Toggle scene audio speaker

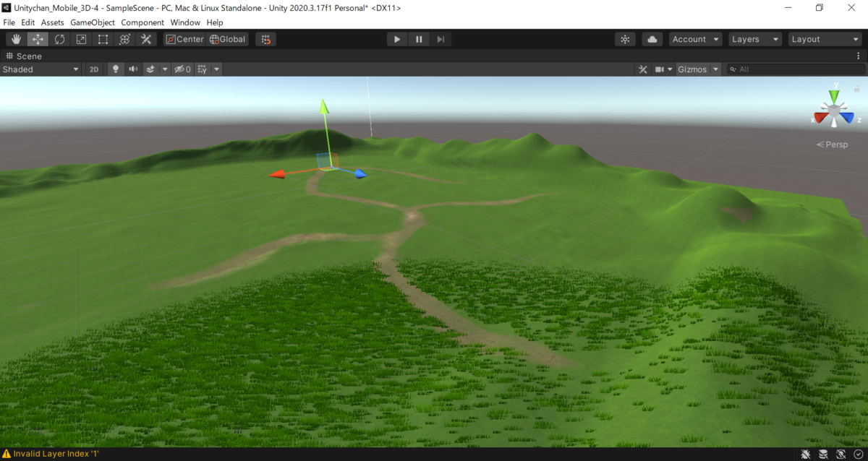[133, 69]
